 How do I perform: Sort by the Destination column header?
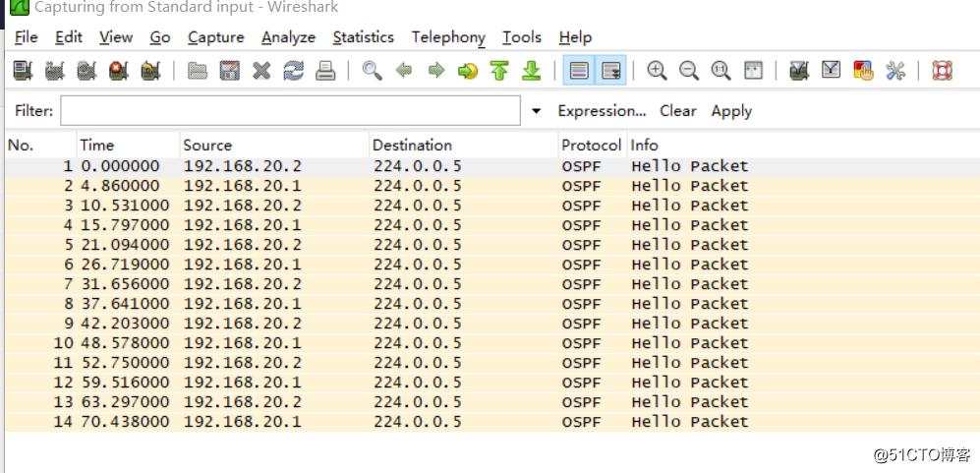[464, 146]
